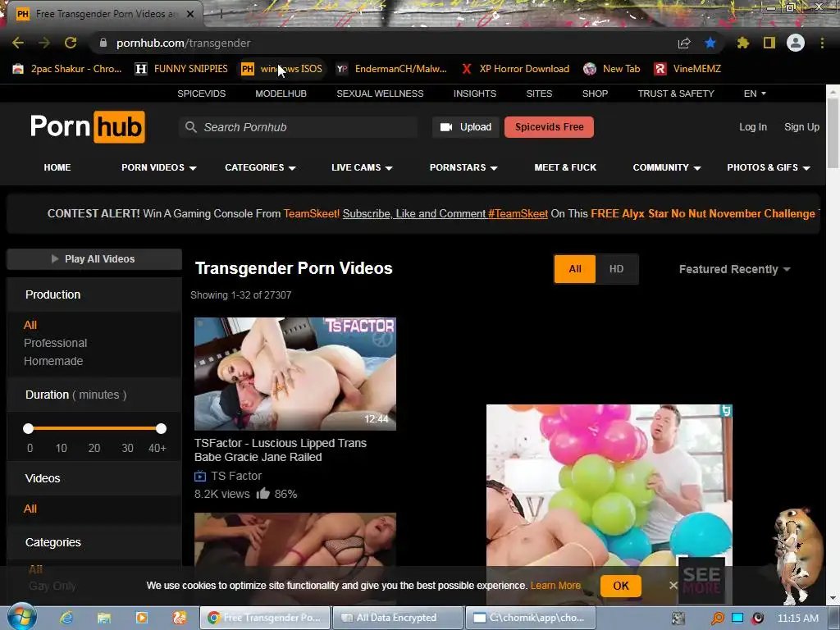Select Homemade production filter
The image size is (840, 630).
click(53, 361)
